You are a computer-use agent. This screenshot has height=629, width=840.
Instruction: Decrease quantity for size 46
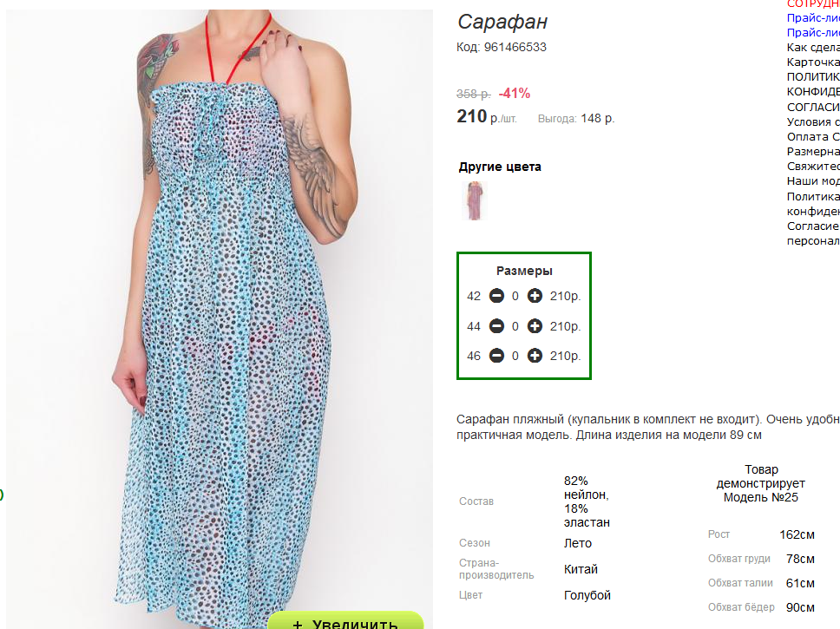tap(496, 355)
